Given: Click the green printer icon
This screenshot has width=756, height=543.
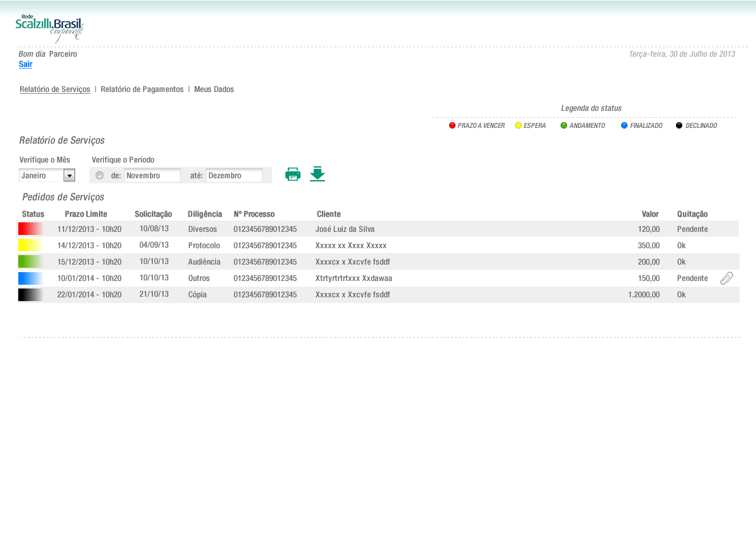Looking at the screenshot, I should click(x=293, y=174).
